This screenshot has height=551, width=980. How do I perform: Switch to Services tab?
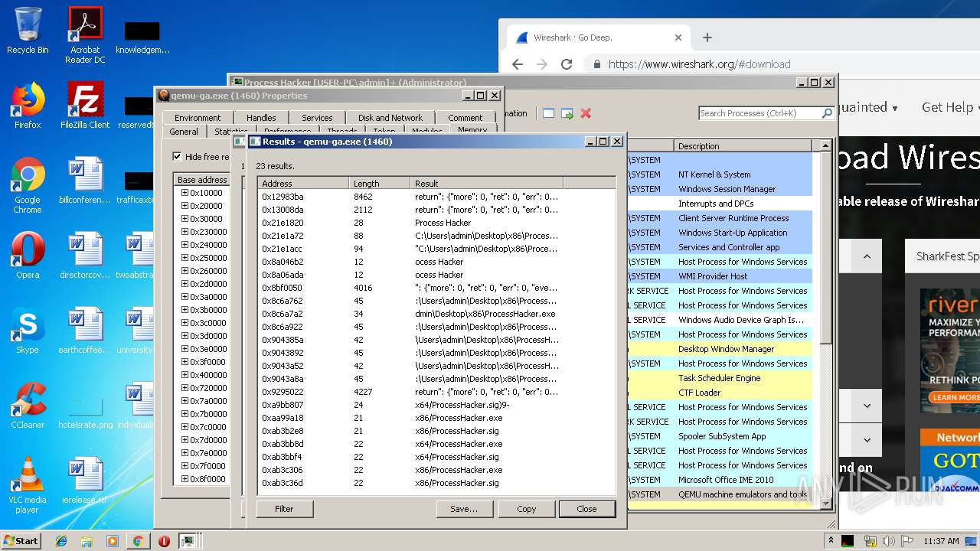(x=317, y=118)
